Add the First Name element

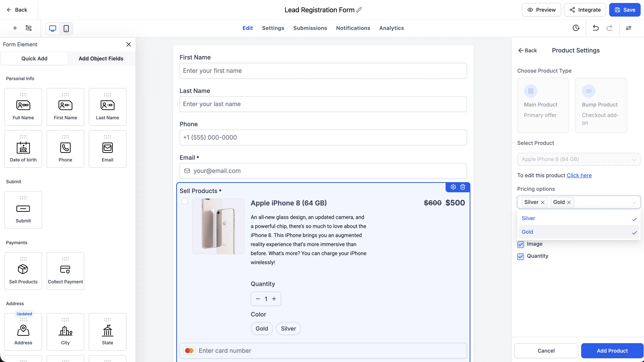click(65, 107)
